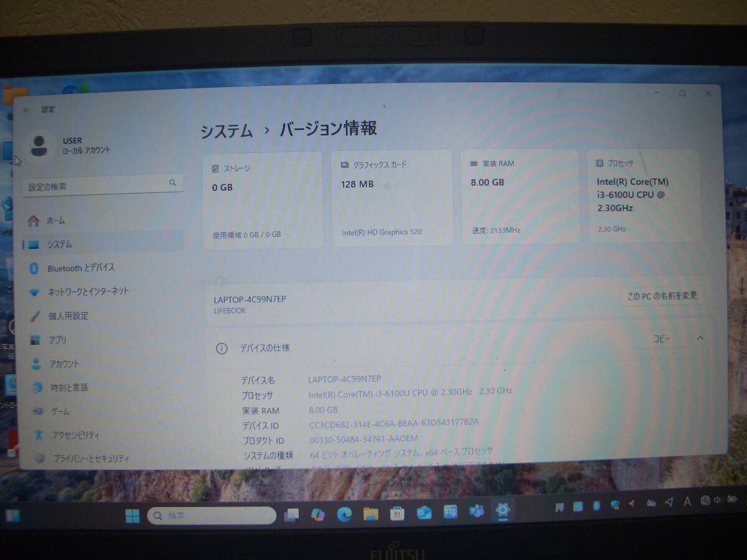Click the デバイスの仕様 info icon
Viewport: 747px width, 560px height.
221,348
